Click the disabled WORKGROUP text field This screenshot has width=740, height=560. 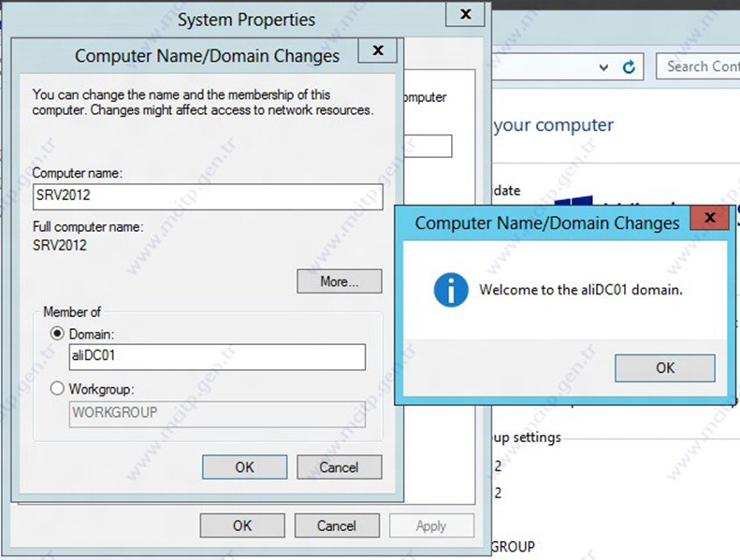[217, 414]
